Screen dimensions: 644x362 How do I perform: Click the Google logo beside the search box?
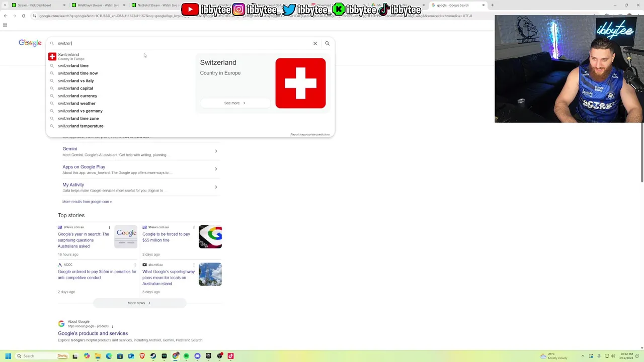pyautogui.click(x=30, y=43)
